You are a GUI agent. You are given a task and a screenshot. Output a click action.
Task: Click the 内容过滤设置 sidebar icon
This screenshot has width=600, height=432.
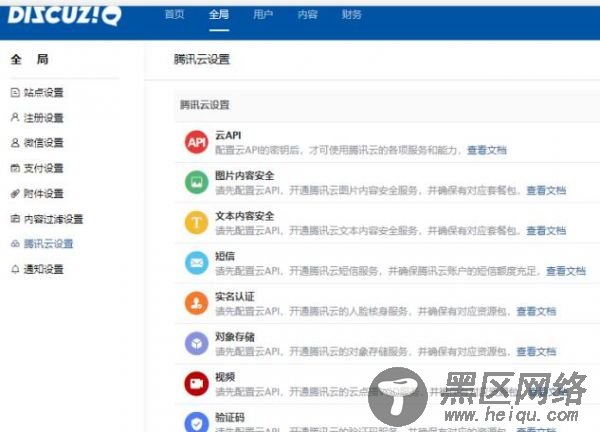point(15,218)
